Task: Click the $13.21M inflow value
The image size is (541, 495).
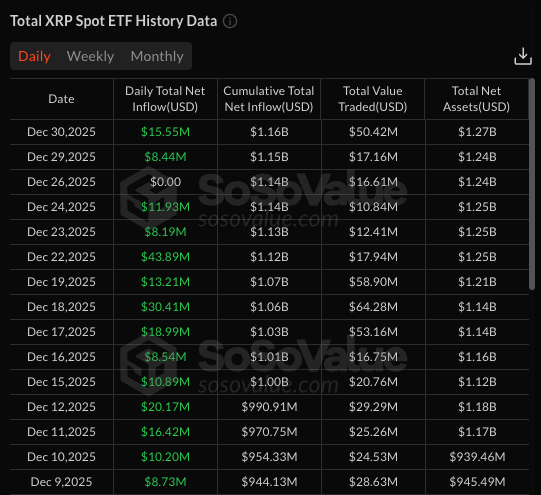Action: [165, 282]
